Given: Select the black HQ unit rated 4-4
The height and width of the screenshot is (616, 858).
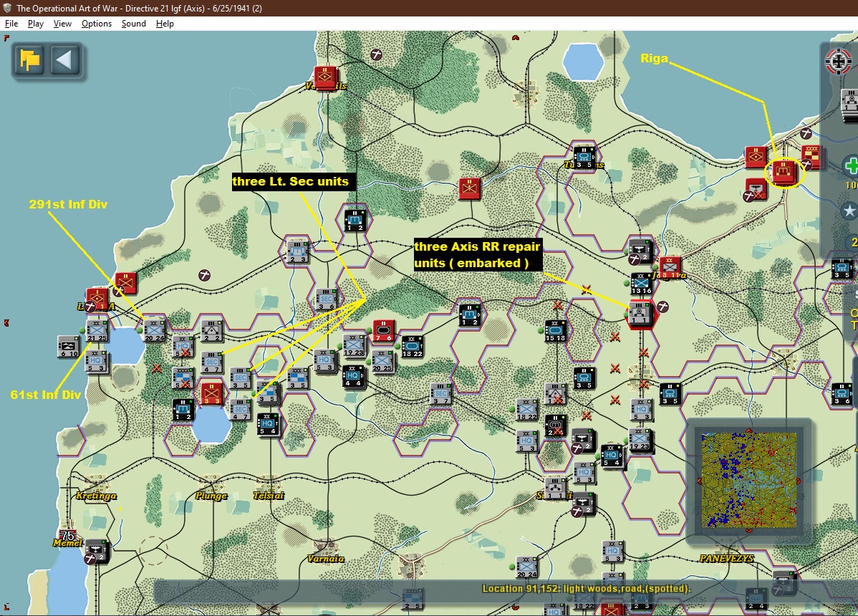Looking at the screenshot, I should pos(353,376).
